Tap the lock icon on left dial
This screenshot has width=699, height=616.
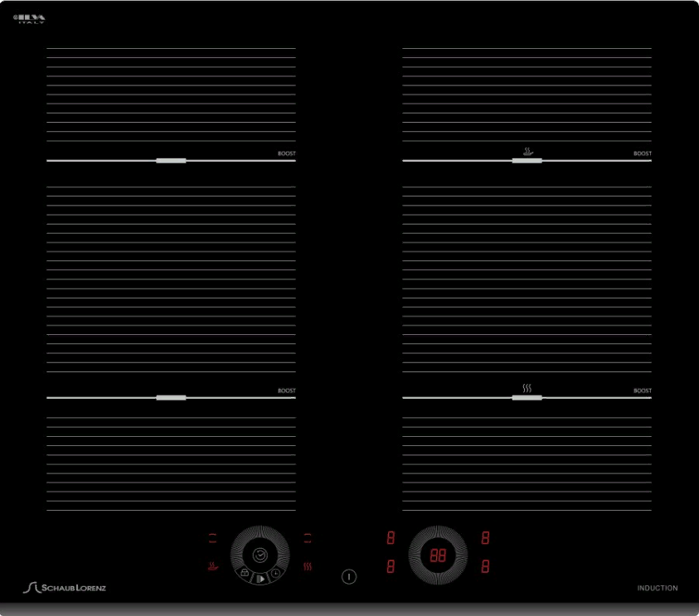245,572
